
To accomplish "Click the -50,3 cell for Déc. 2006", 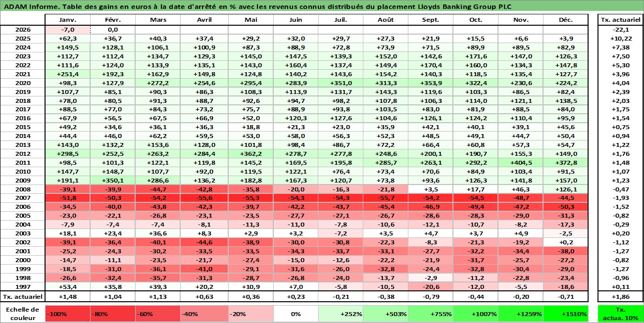I will point(566,207).
